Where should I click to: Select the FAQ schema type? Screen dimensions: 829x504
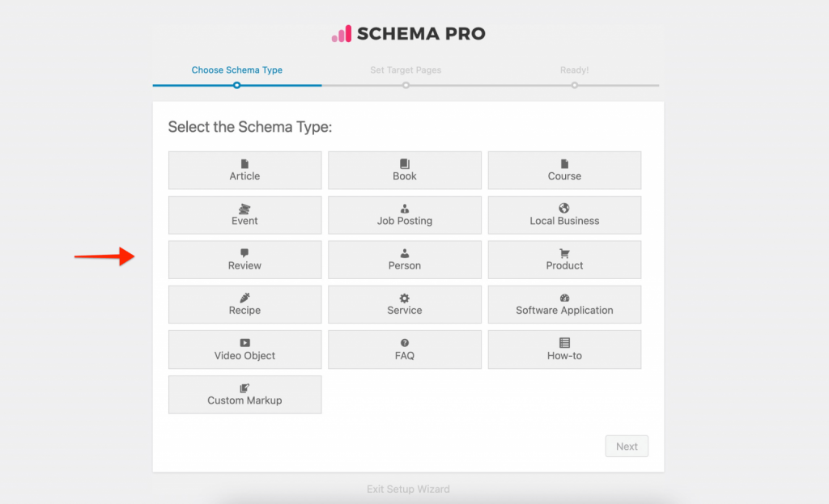tap(405, 349)
